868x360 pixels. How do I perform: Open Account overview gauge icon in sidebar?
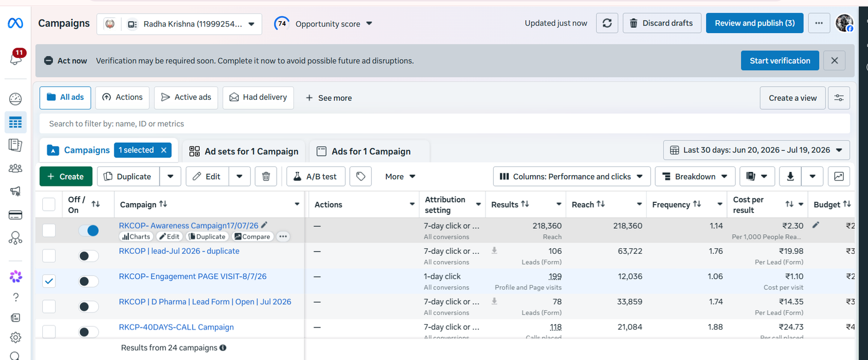(15, 99)
